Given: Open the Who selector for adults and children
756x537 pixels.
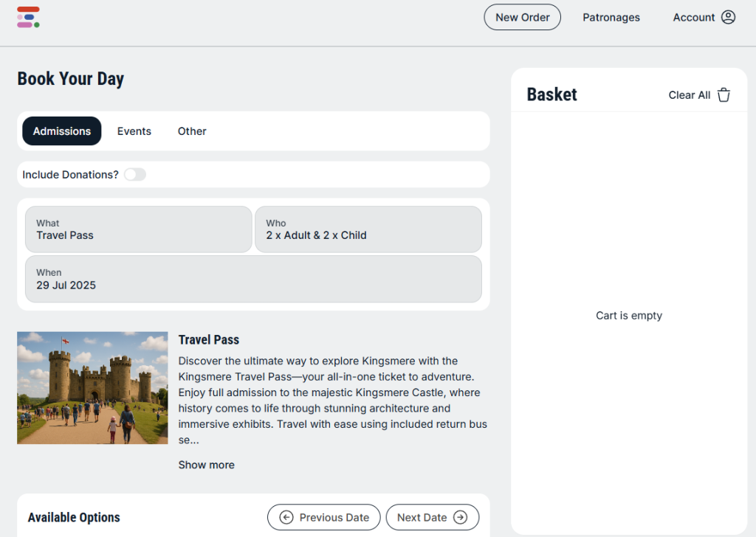Looking at the screenshot, I should tap(368, 229).
